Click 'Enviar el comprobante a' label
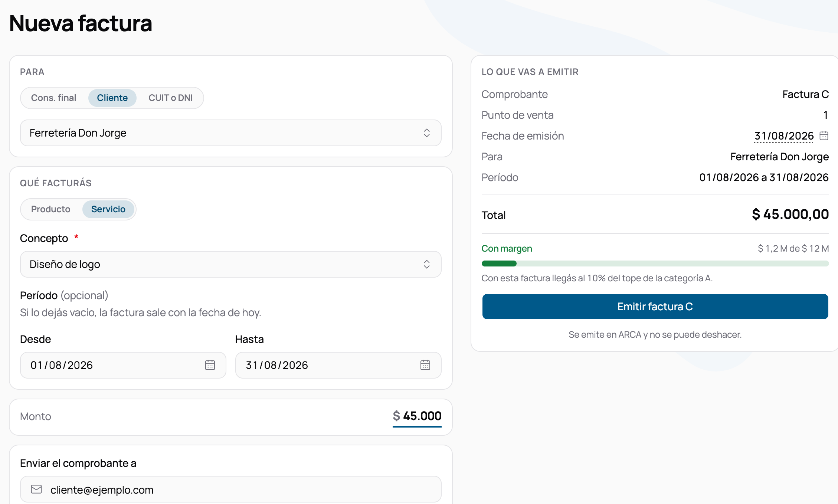The image size is (838, 504). pos(78,463)
